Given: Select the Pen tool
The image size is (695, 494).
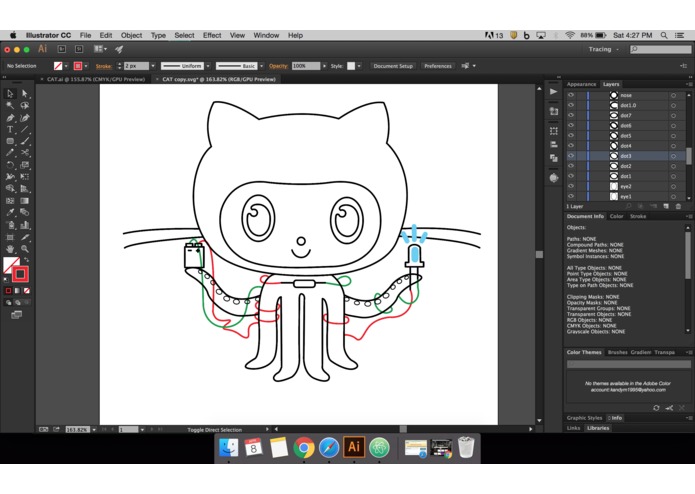Looking at the screenshot, I should coord(10,117).
